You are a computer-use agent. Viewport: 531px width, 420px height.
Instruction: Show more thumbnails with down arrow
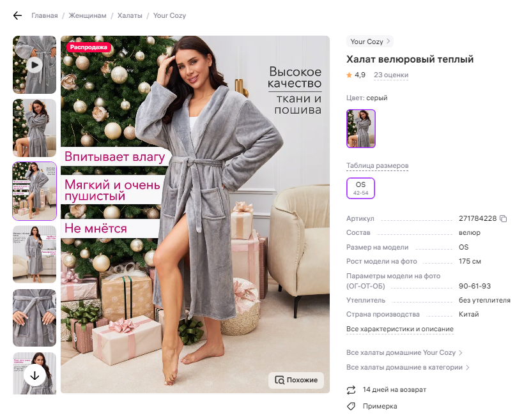[x=35, y=375]
